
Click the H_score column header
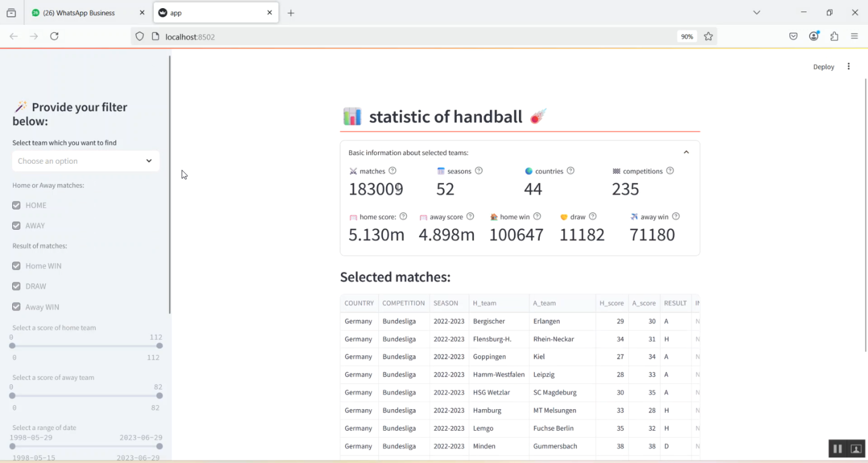point(611,303)
